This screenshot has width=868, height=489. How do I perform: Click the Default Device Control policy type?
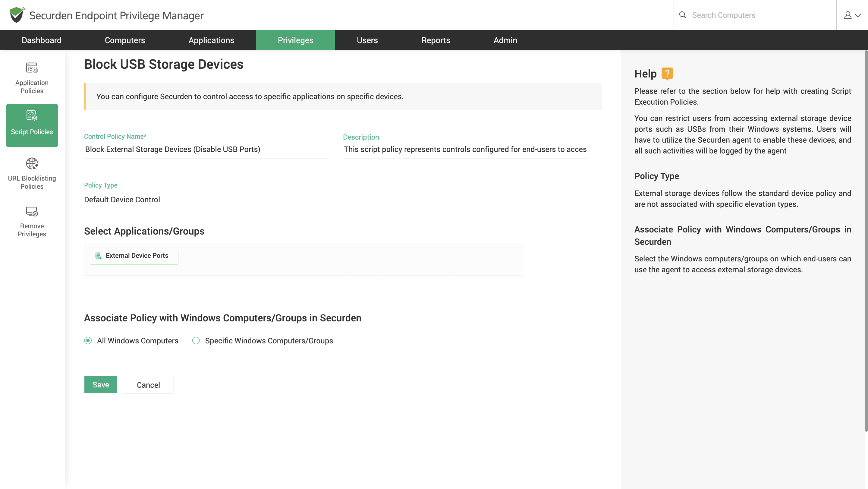pos(122,200)
